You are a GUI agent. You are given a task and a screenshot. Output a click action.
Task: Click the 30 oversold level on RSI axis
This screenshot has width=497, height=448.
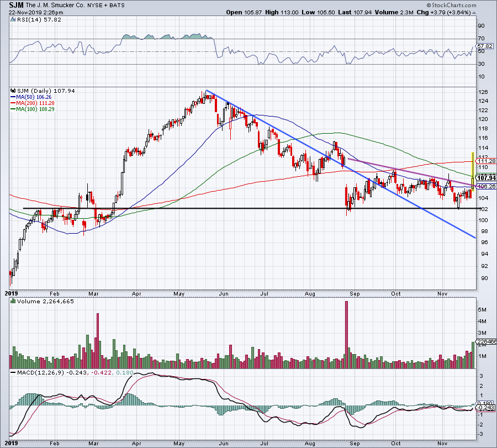tap(481, 64)
